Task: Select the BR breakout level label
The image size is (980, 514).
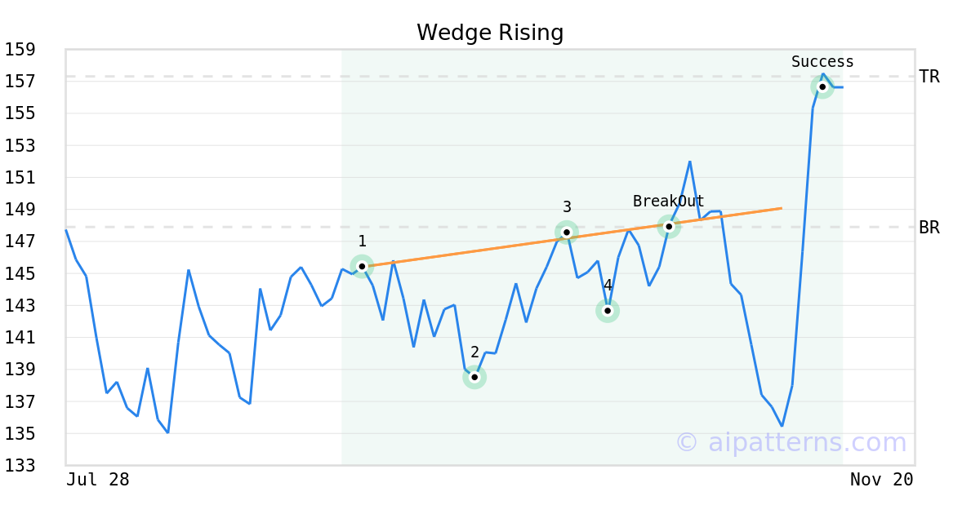Action: (929, 228)
